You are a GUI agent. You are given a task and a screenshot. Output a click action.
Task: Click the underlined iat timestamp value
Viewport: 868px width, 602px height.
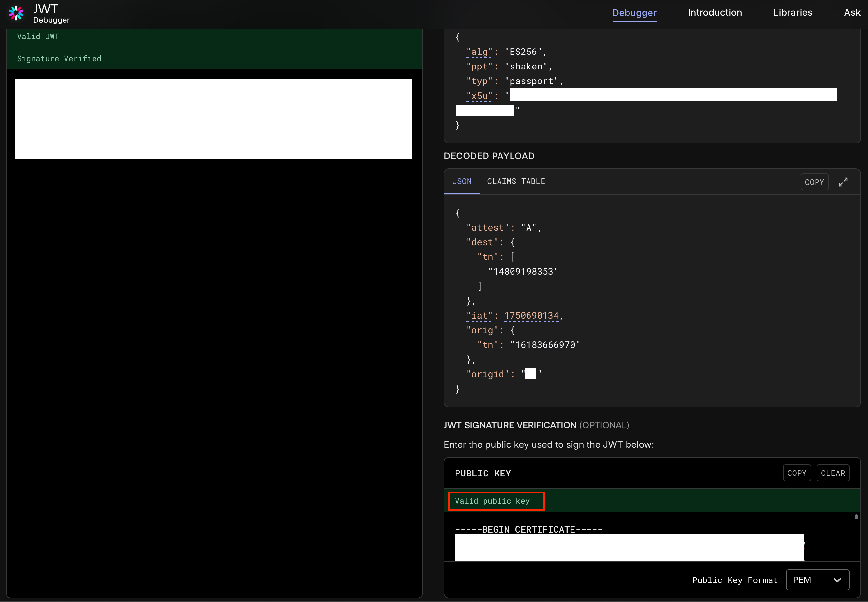[x=531, y=316]
